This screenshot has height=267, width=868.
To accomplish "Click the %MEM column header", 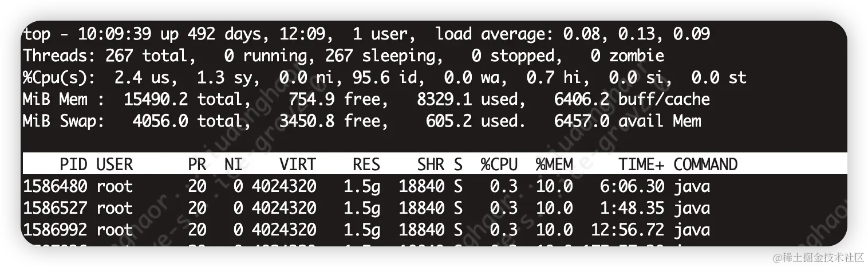I will (x=554, y=165).
